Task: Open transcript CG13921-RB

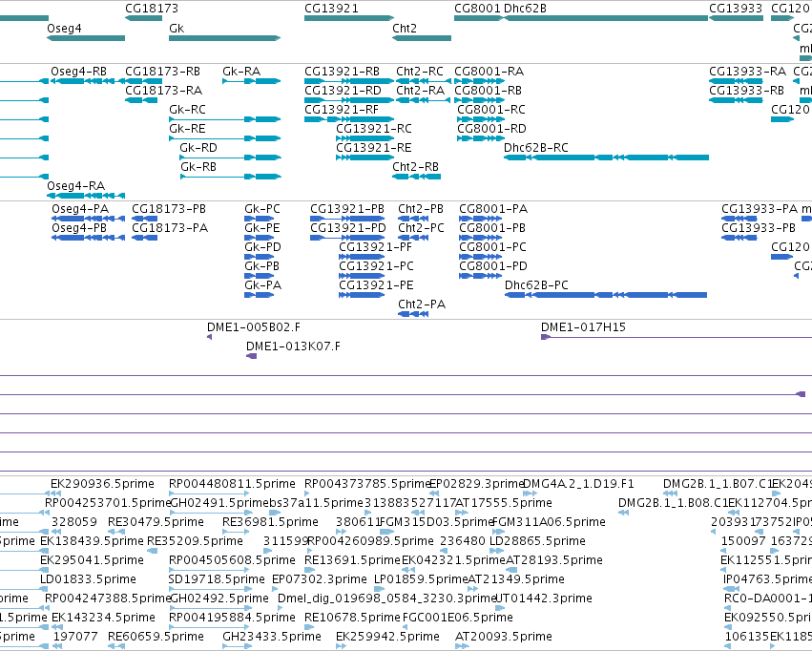Action: pos(342,71)
